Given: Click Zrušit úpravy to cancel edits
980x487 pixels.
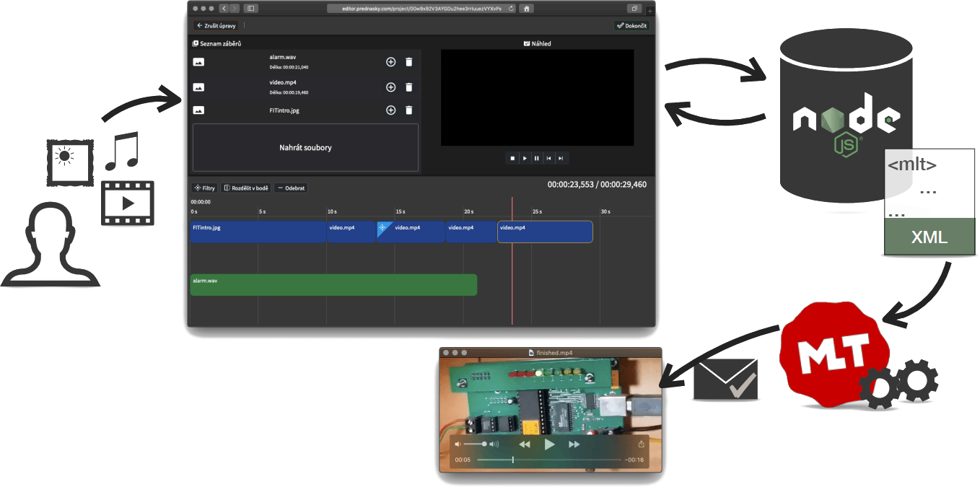Looking at the screenshot, I should point(216,25).
